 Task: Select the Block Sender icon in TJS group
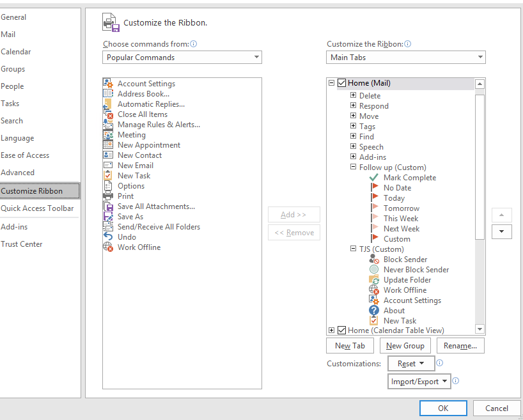point(374,259)
